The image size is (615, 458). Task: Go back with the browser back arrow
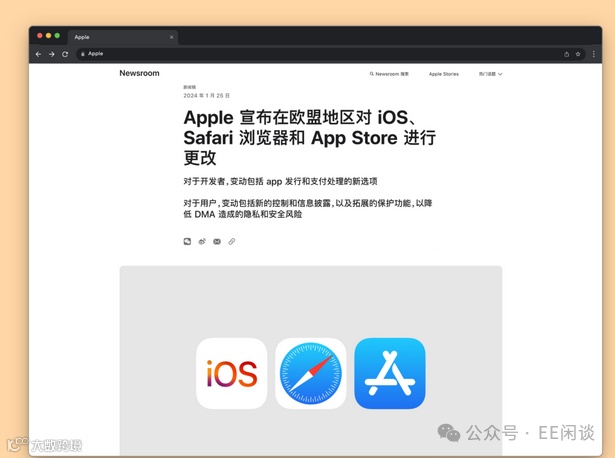[38, 54]
